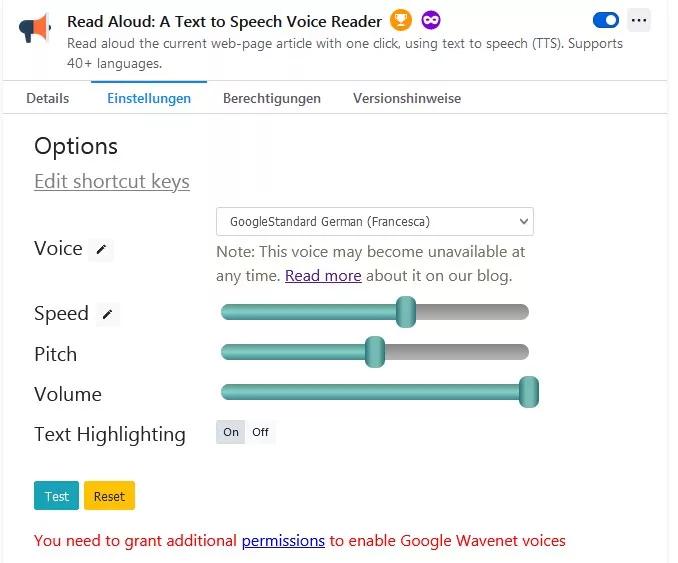678x563 pixels.
Task: Open the three-dots more options menu
Action: click(639, 20)
